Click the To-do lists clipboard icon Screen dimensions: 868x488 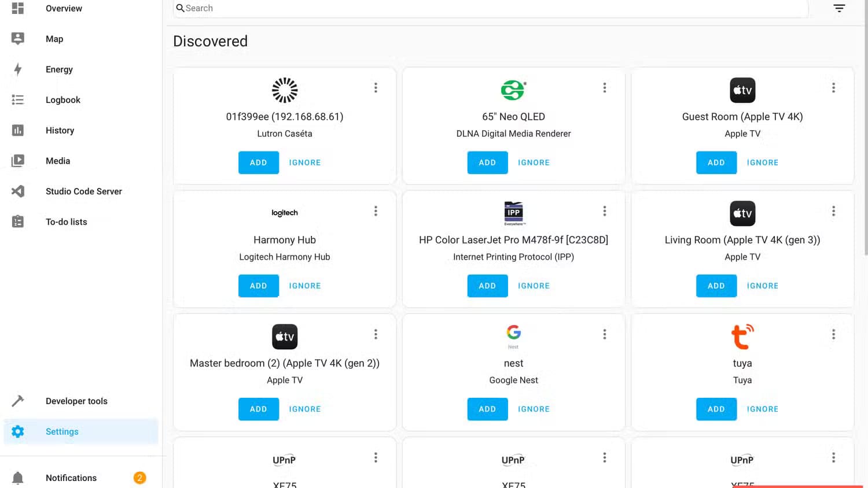click(18, 222)
